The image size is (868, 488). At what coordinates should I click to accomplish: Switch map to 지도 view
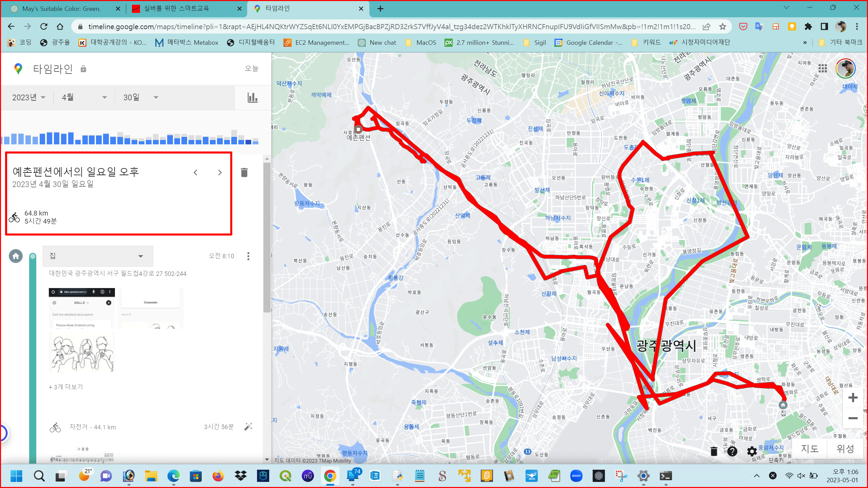pyautogui.click(x=810, y=449)
